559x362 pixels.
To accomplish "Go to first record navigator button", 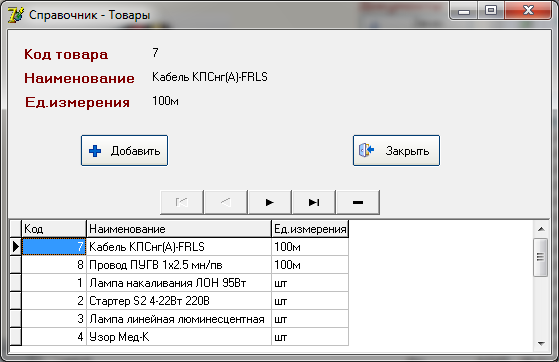I will 182,202.
